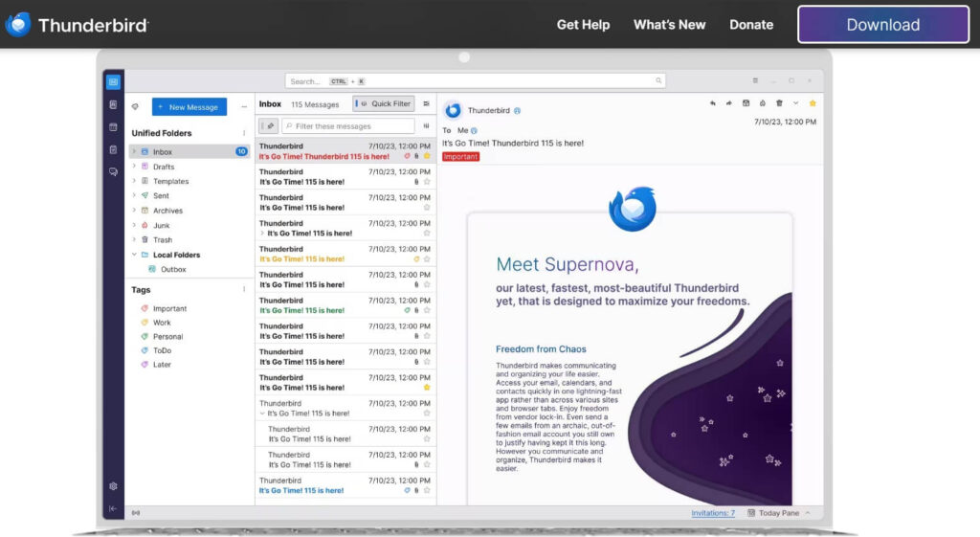Toggle the Today Pane chevron in status bar
This screenshot has width=980, height=537.
point(808,513)
